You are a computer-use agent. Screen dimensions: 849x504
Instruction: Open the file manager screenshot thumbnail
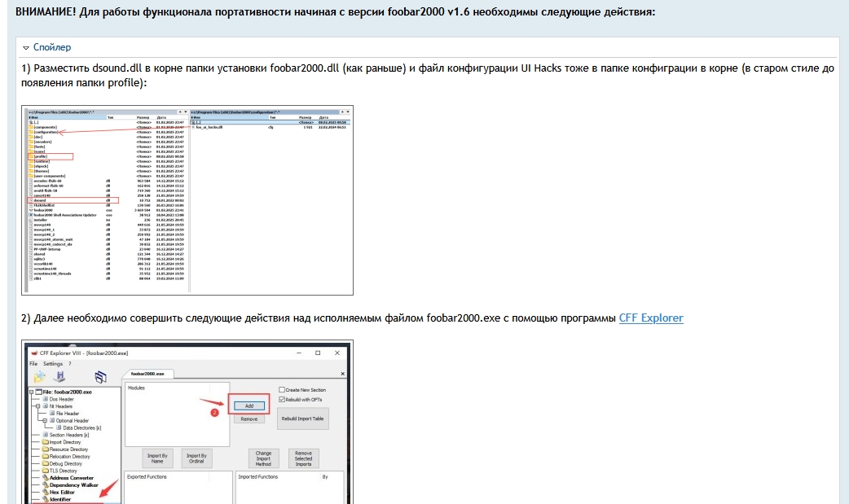pyautogui.click(x=187, y=200)
